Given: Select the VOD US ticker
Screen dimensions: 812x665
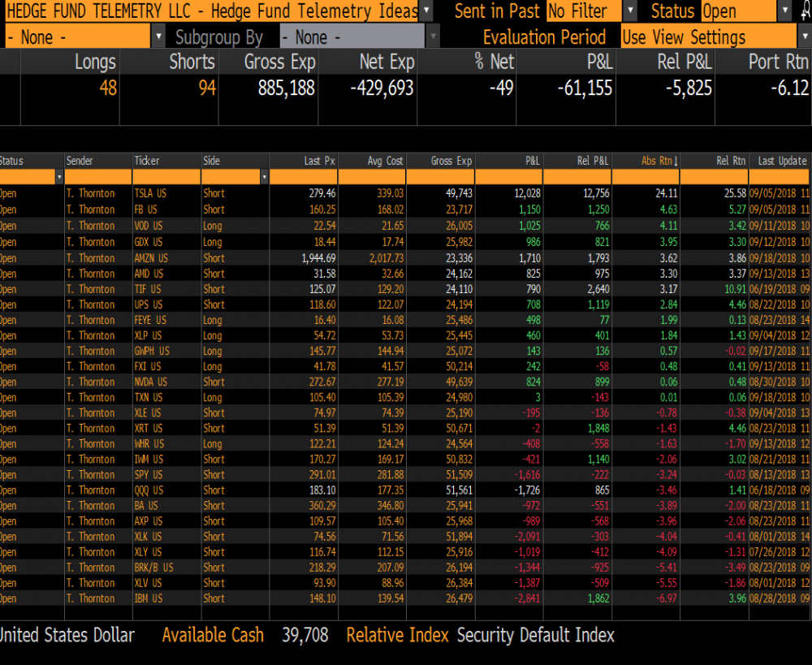Looking at the screenshot, I should [x=149, y=226].
